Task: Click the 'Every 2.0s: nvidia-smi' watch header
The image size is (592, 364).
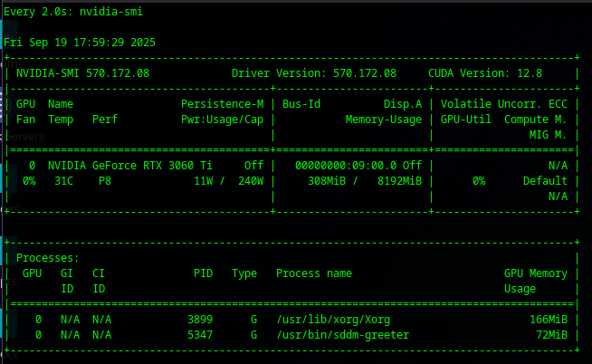Action: click(x=73, y=12)
